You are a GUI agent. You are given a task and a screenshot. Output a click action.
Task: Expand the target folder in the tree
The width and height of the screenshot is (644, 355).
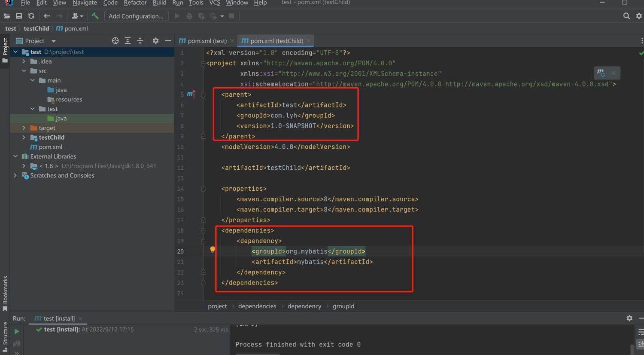(x=24, y=128)
